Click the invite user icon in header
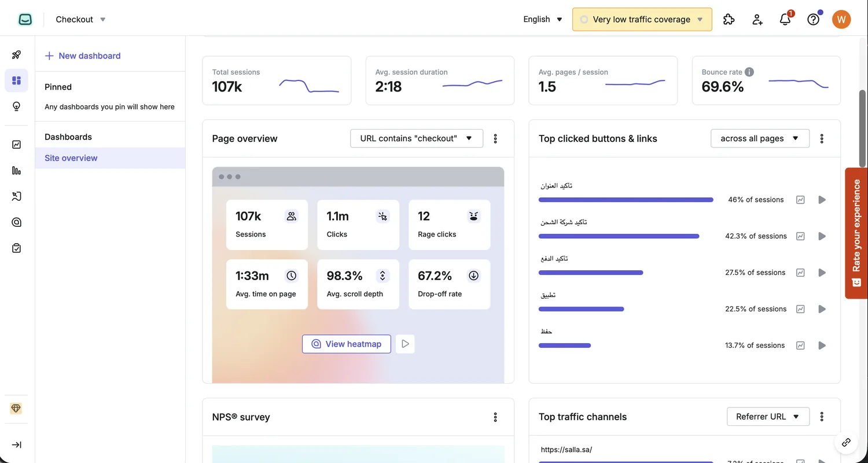Viewport: 868px width, 463px height. pyautogui.click(x=757, y=19)
